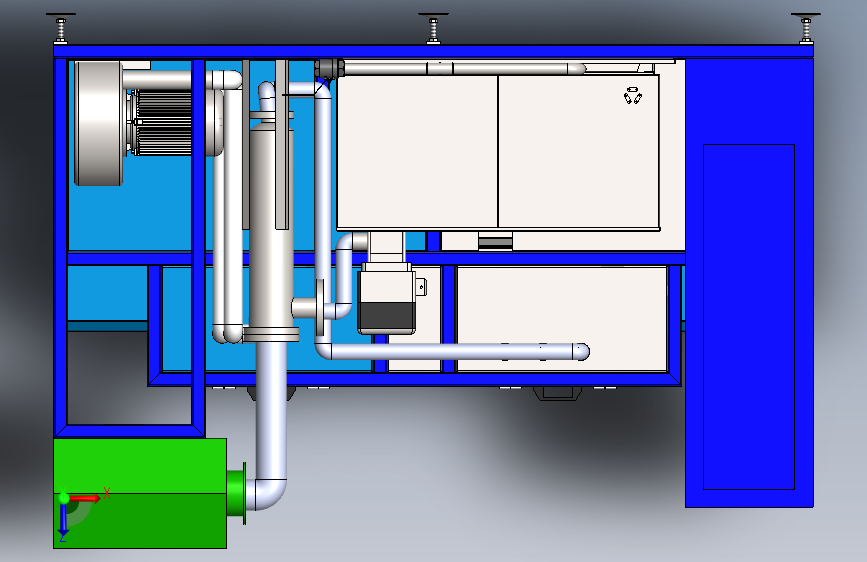Screen dimensions: 867x562
Task: Select the recycle symbol on the white tank
Action: tap(633, 95)
